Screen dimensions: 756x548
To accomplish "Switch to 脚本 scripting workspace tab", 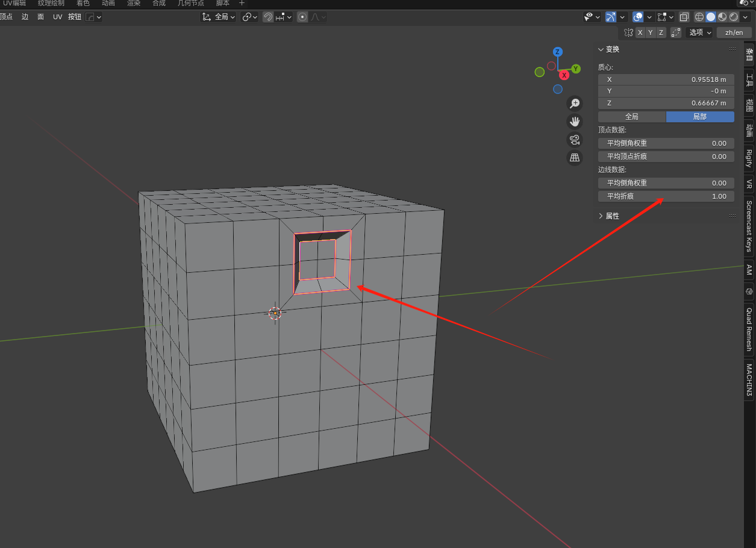I will coord(223,3).
